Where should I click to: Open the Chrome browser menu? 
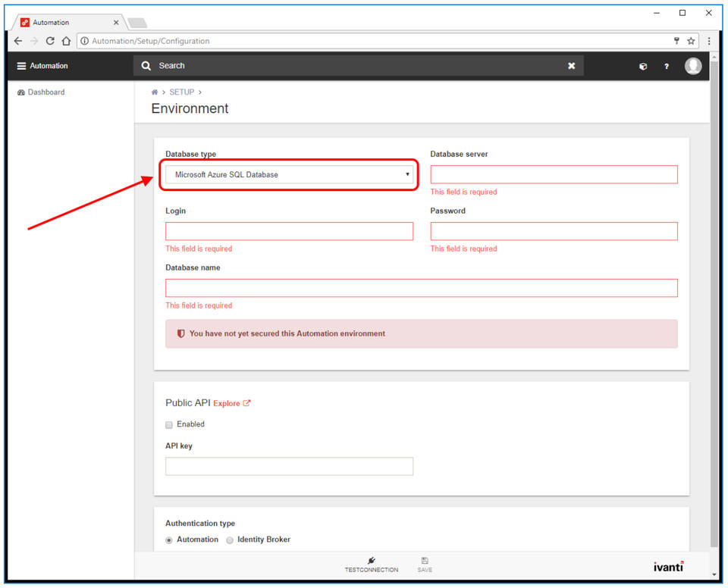(709, 41)
